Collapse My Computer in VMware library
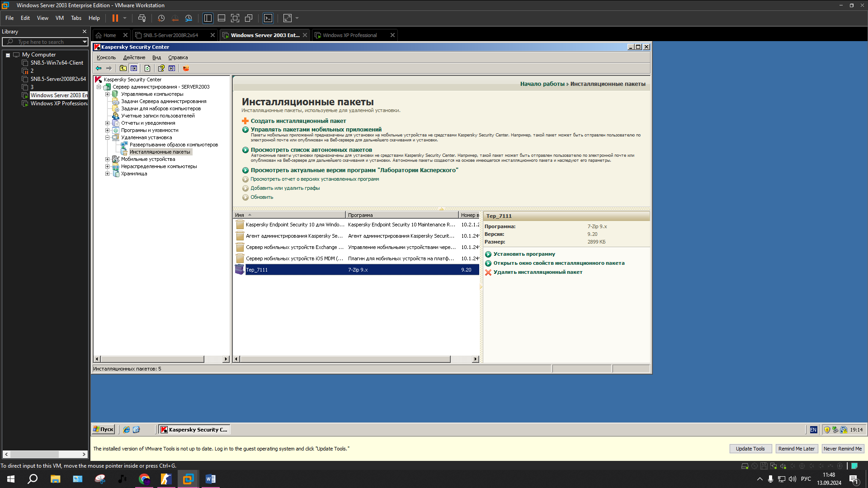This screenshot has height=488, width=868. (8, 55)
